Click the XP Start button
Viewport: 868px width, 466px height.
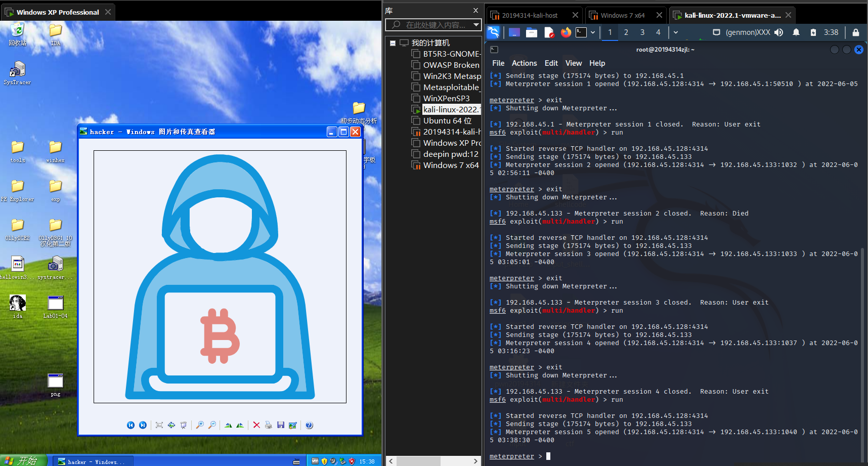pyautogui.click(x=23, y=460)
